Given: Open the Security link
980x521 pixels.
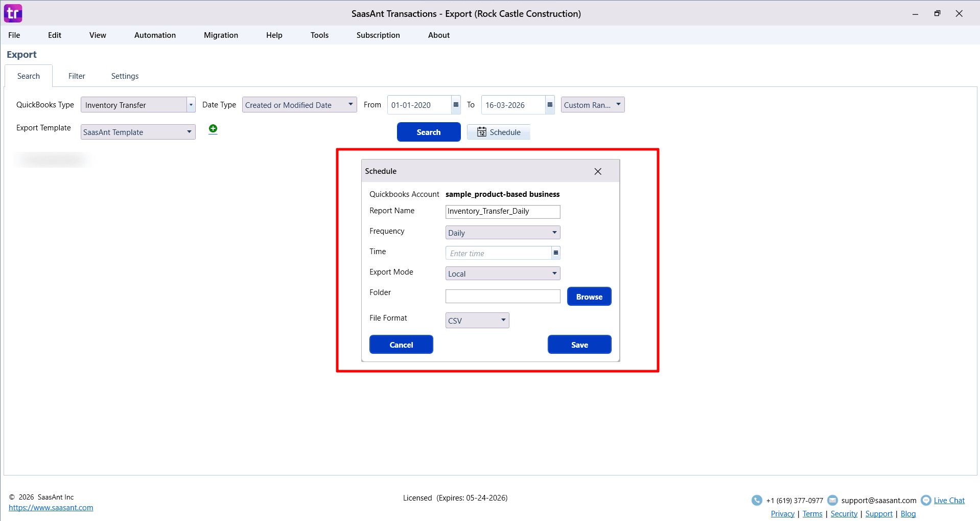Looking at the screenshot, I should [844, 514].
